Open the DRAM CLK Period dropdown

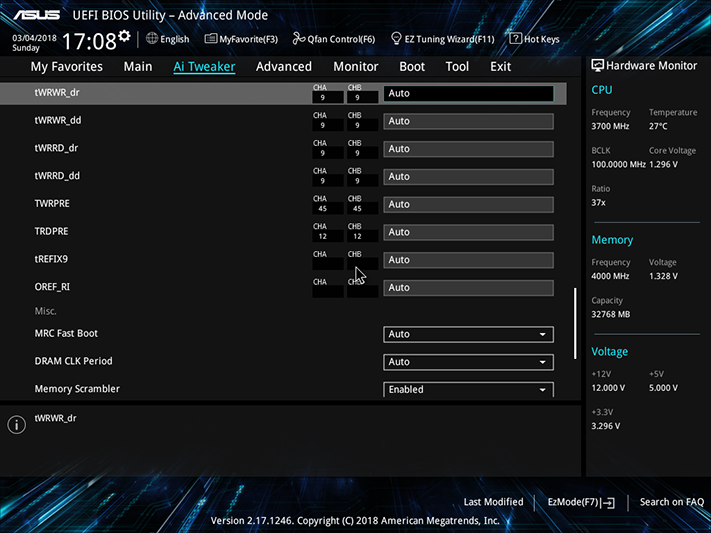pos(468,362)
